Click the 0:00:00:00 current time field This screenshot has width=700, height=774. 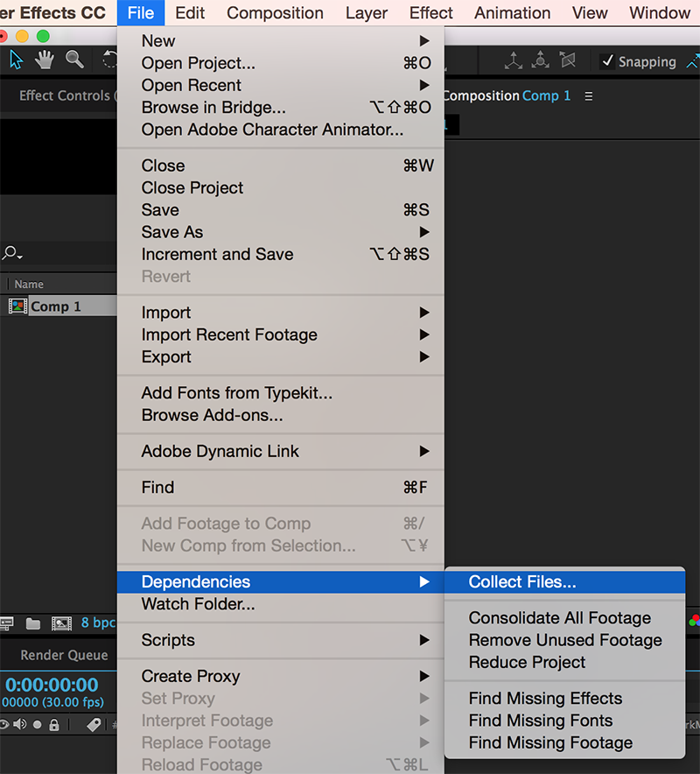(52, 686)
